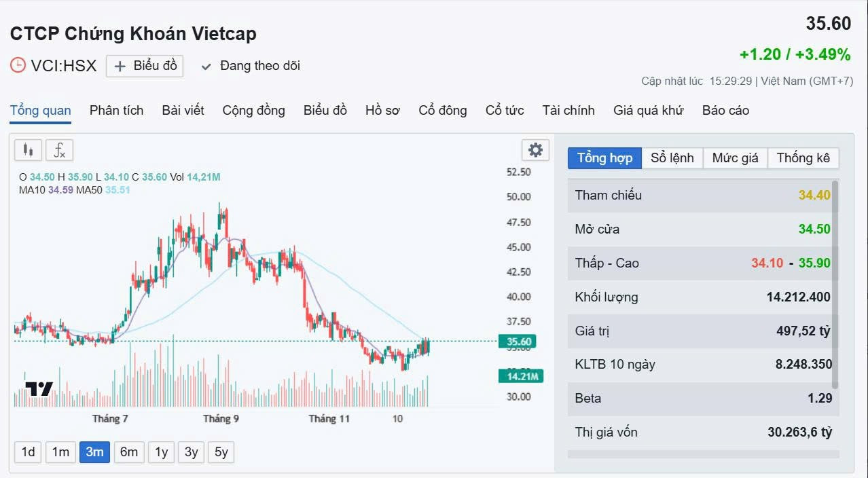The width and height of the screenshot is (868, 478).
Task: Open the Báo cáo tab
Action: 725,111
